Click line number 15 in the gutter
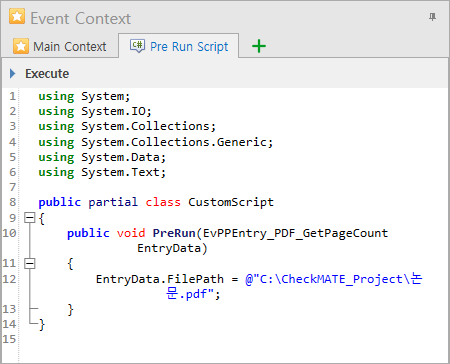This screenshot has height=364, width=450. tap(9, 339)
